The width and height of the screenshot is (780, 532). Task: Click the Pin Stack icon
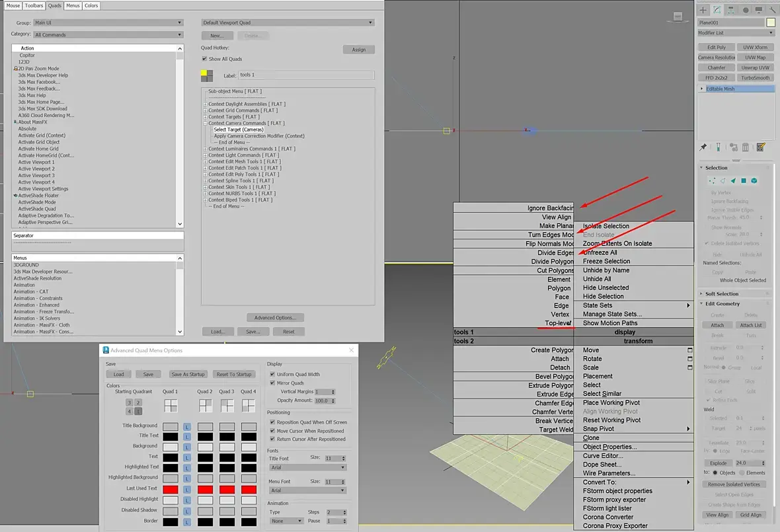click(703, 147)
